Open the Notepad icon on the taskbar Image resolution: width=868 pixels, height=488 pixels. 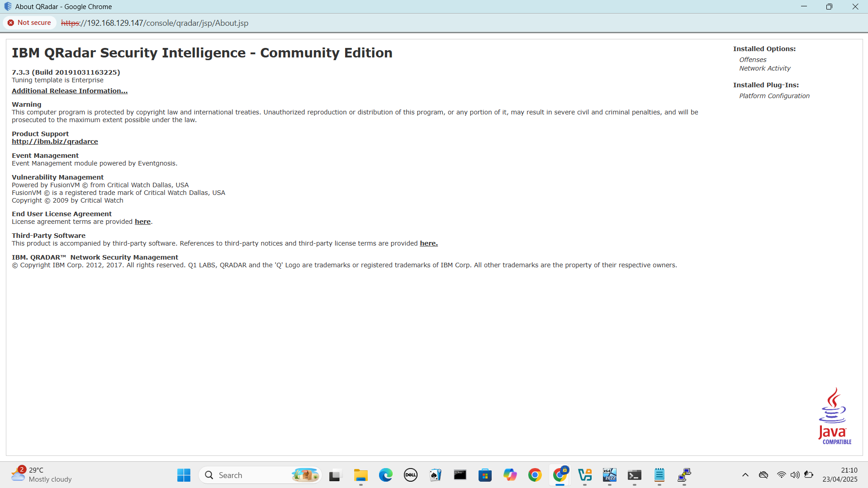659,475
